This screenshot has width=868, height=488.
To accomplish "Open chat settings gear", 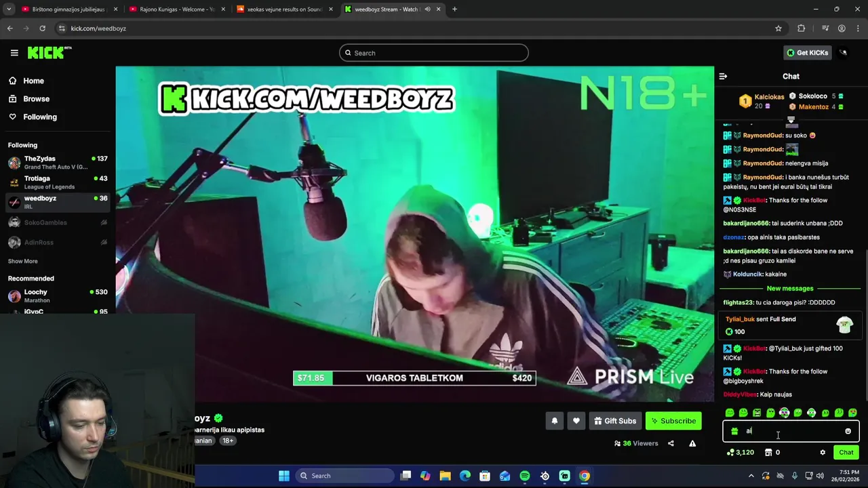I will coord(823,452).
